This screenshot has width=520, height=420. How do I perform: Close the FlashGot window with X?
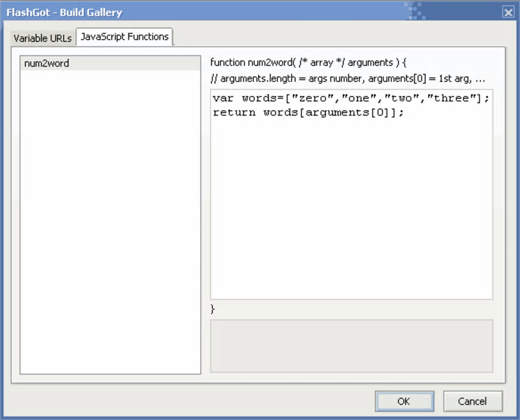tap(508, 13)
